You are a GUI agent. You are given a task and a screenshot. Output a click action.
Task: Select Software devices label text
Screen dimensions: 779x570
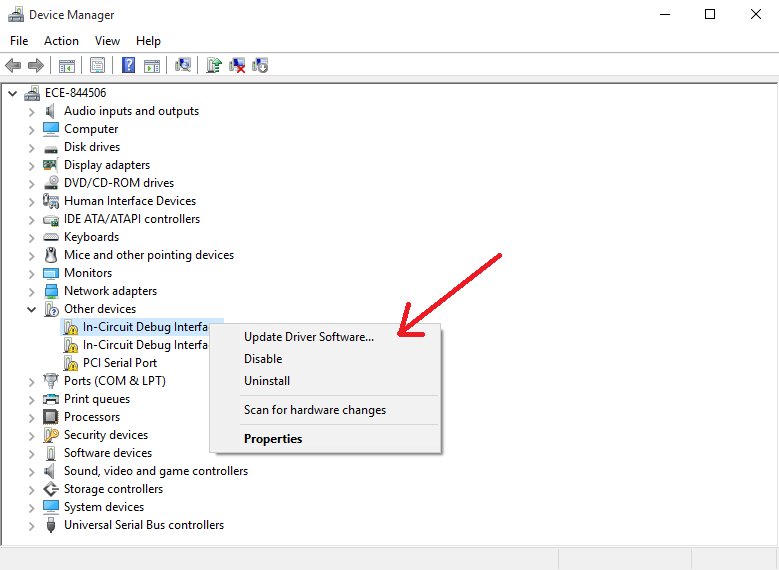[108, 453]
